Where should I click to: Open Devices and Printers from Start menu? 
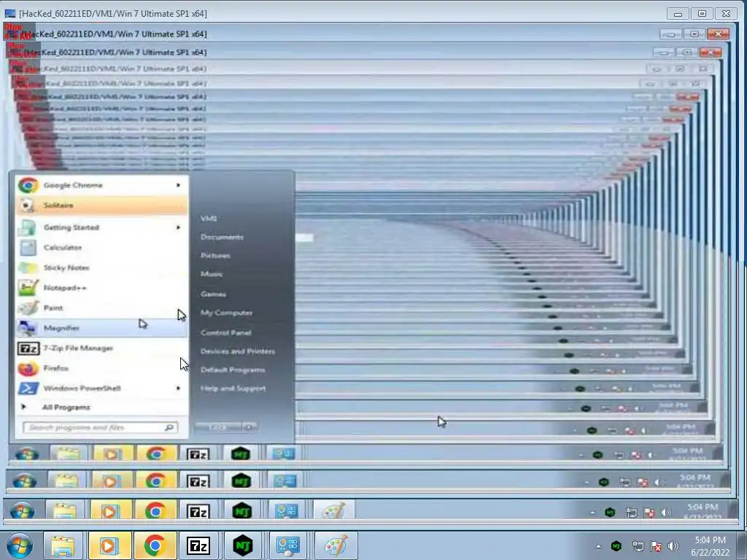pyautogui.click(x=237, y=351)
